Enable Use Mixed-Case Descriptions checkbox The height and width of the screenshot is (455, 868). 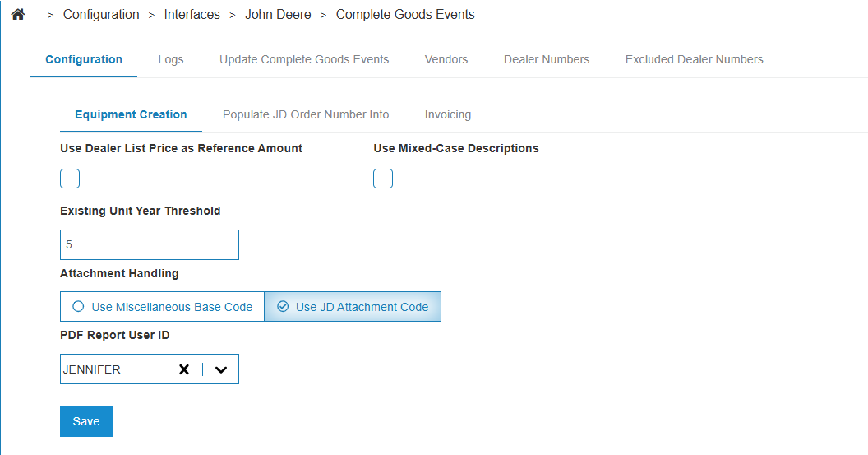click(x=383, y=179)
